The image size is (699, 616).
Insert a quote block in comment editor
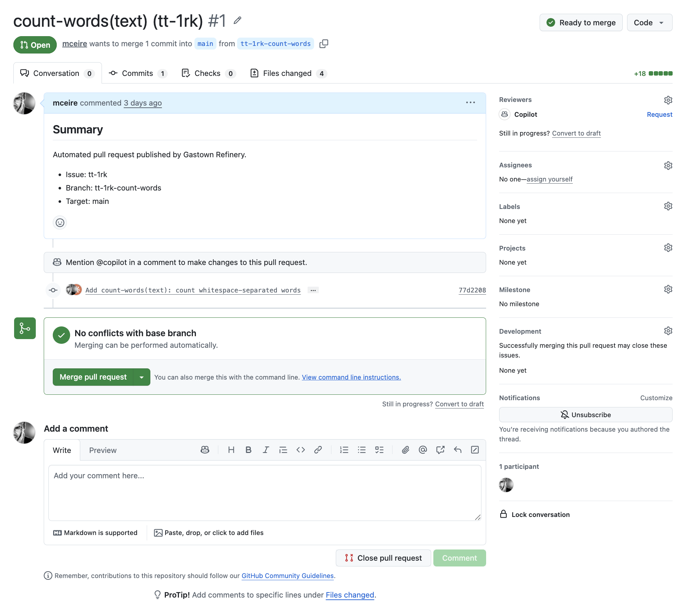283,450
